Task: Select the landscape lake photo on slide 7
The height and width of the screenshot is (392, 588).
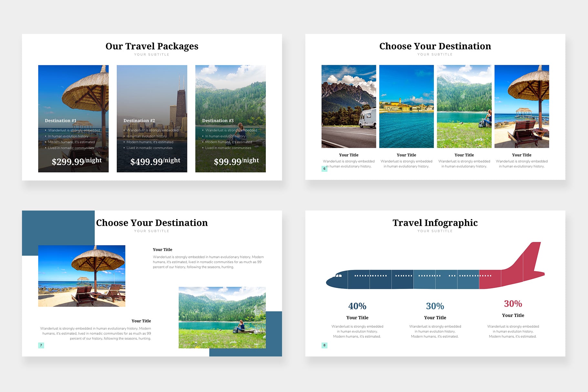Action: tap(222, 317)
